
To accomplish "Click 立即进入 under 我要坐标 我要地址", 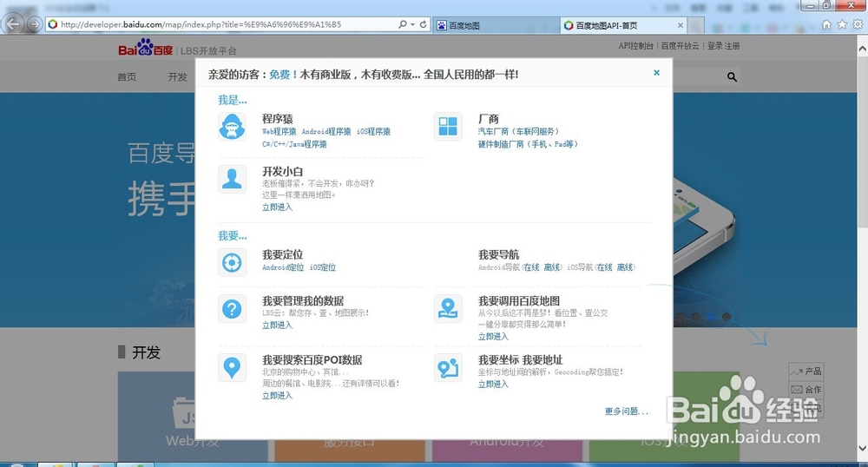I will click(493, 385).
